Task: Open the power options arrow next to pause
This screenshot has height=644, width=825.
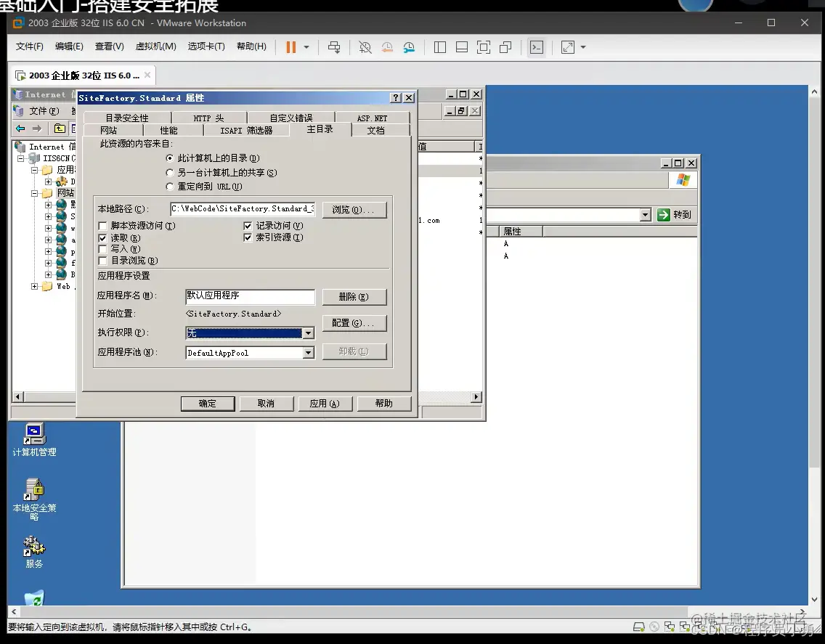Action: (x=306, y=47)
